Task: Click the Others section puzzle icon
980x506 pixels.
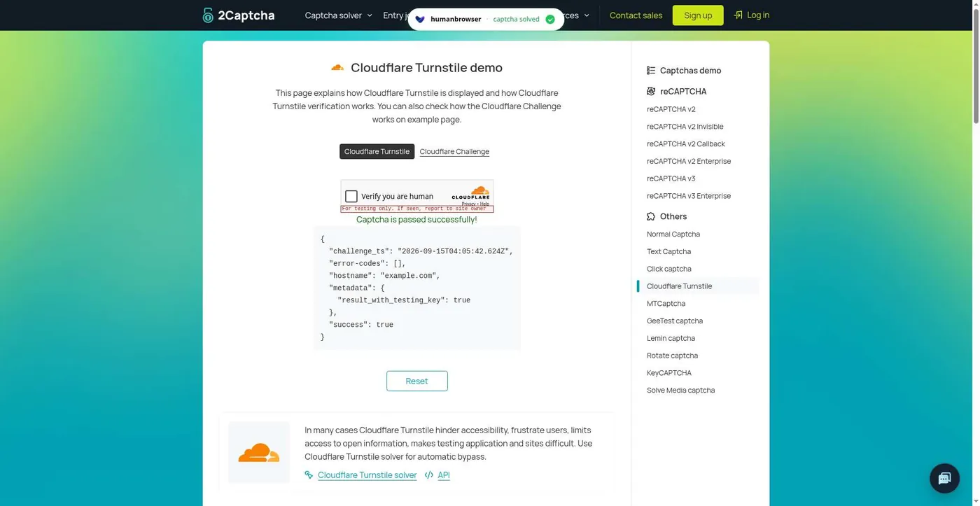Action: coord(651,217)
